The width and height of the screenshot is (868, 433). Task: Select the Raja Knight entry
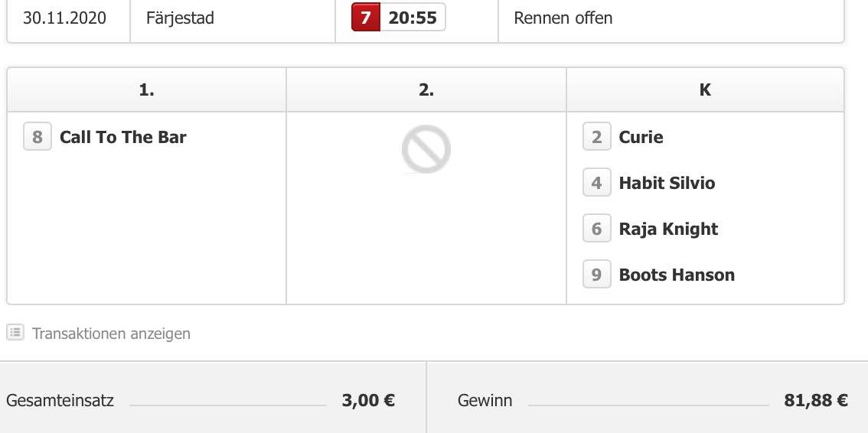click(668, 229)
